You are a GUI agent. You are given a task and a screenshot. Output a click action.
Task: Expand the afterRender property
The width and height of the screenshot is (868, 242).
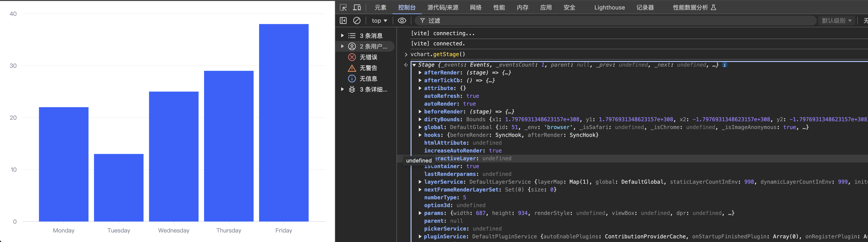(420, 72)
